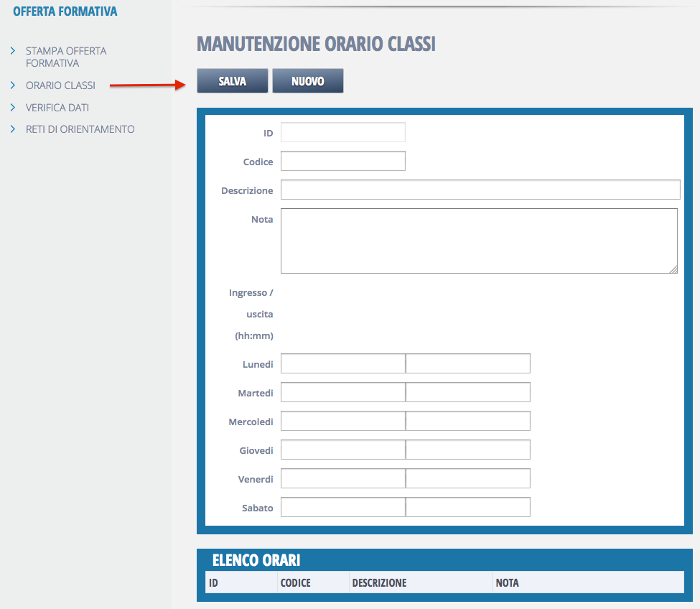
Task: Focus the Codice input field
Action: 342,161
